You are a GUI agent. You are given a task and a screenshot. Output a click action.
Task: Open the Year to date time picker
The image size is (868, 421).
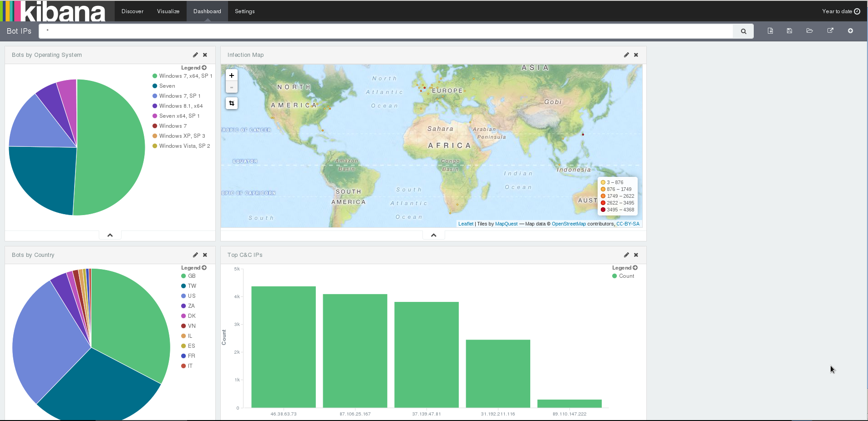pos(841,11)
